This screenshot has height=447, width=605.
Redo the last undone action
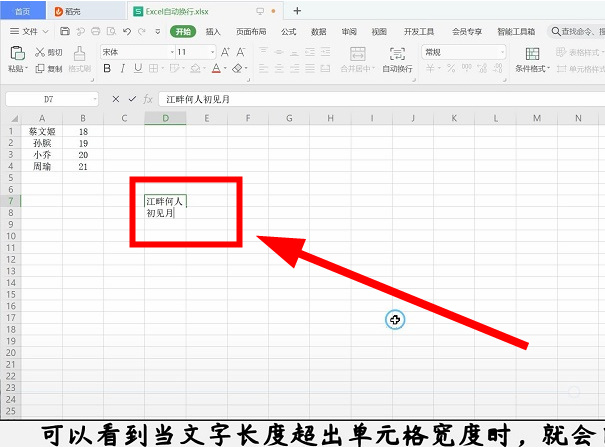coord(142,31)
